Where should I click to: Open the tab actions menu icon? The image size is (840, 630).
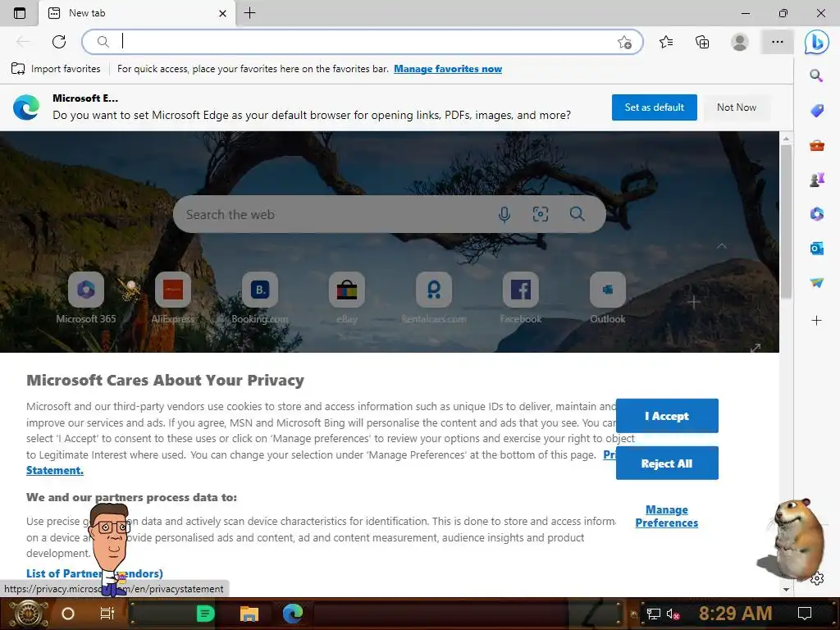click(20, 13)
